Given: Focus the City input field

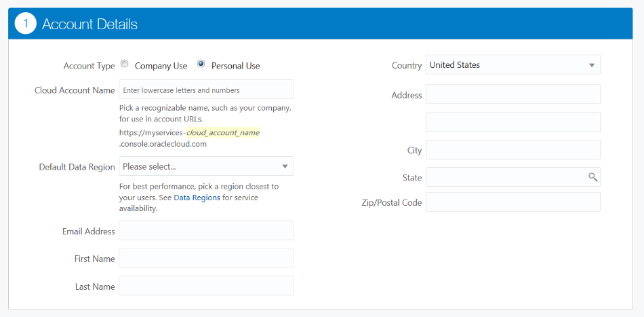Looking at the screenshot, I should (x=513, y=149).
